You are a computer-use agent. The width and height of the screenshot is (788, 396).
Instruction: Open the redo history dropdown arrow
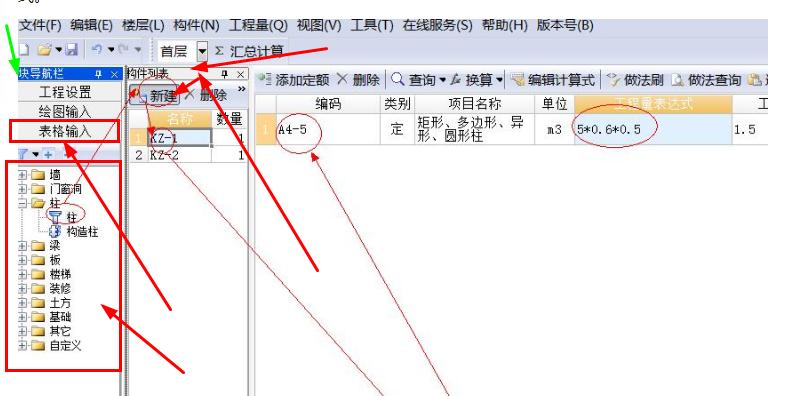coord(138,49)
